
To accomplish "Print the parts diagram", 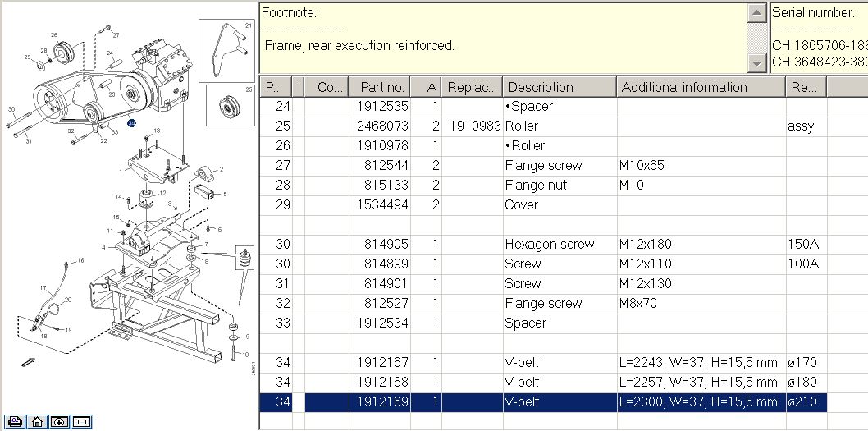I will coord(15,422).
